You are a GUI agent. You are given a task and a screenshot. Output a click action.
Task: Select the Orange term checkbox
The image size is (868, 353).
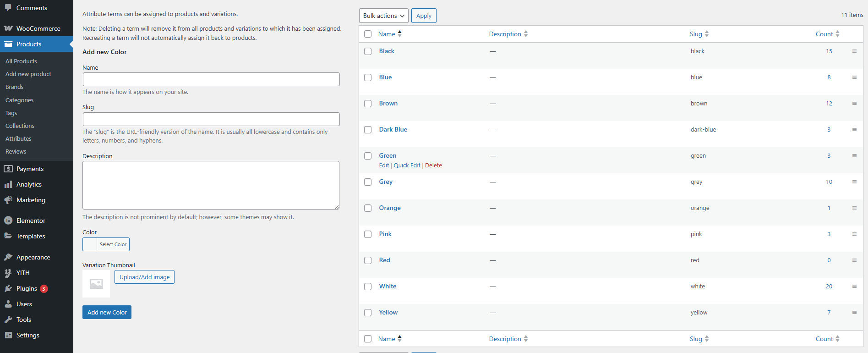(368, 208)
